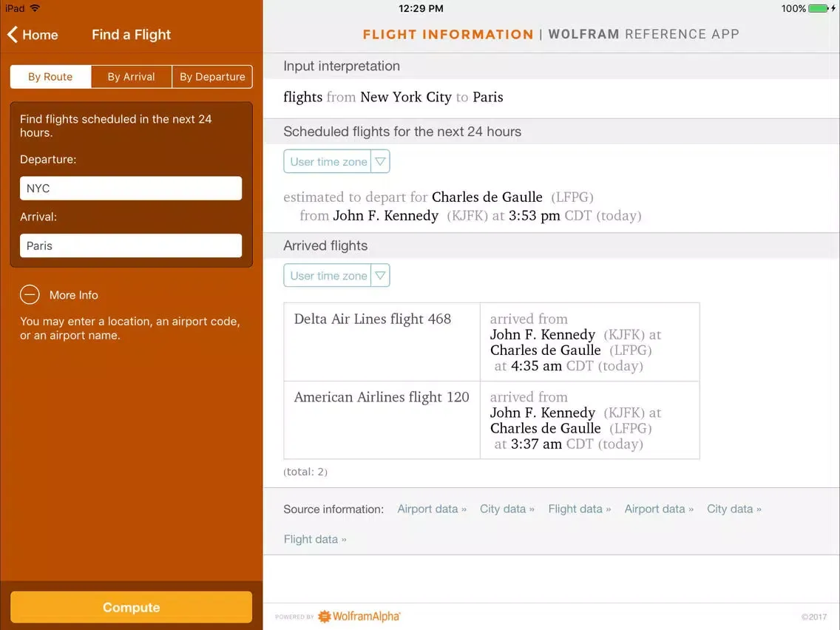Switch to By Route tab
840x630 pixels.
pyautogui.click(x=50, y=77)
